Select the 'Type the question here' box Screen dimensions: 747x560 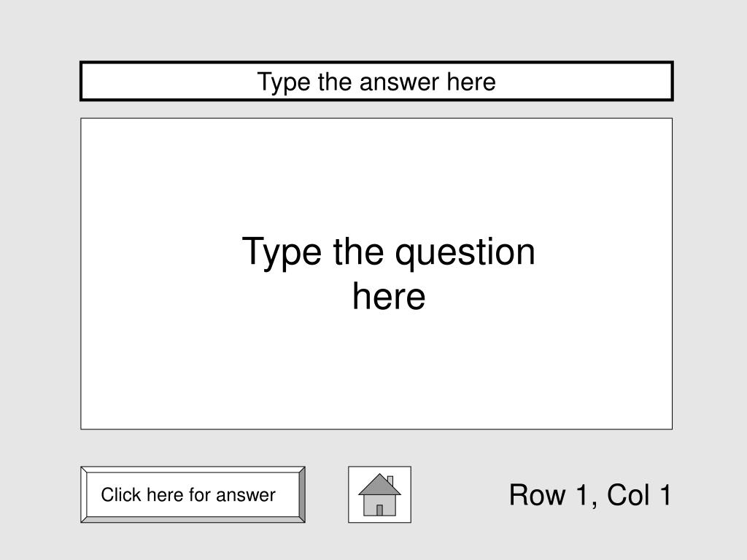(376, 273)
